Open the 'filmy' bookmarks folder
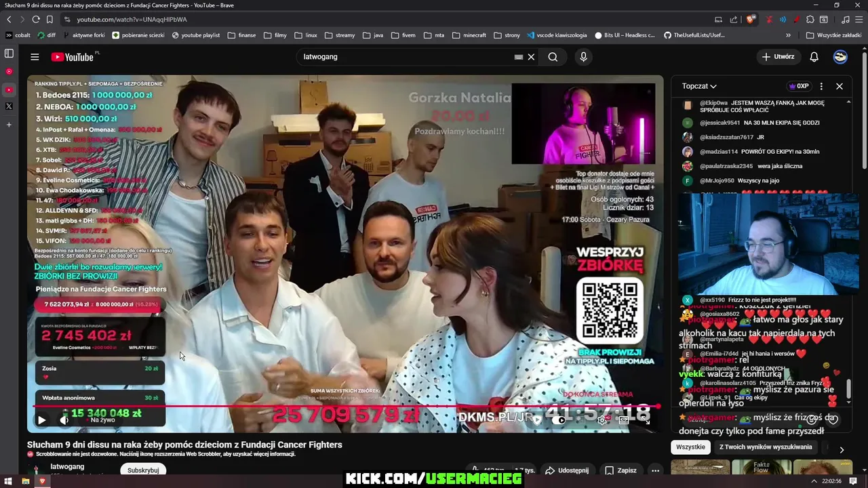The image size is (868, 488). (275, 35)
